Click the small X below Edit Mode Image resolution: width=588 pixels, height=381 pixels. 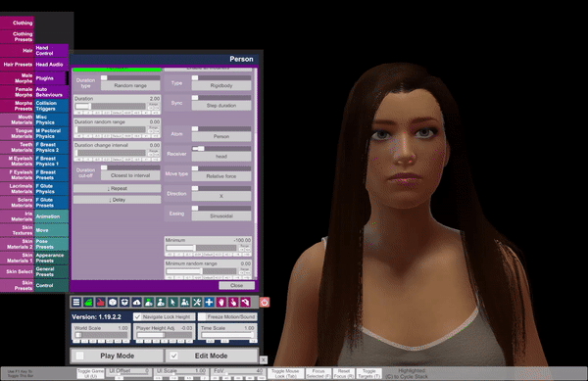pos(264,359)
